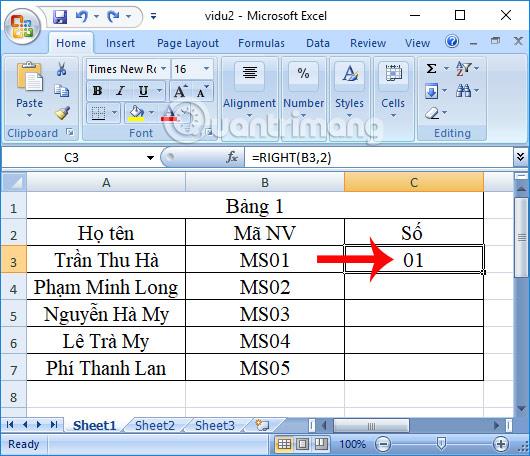Open the Office Button menu
Screen dimensions: 530x456
tap(22, 27)
